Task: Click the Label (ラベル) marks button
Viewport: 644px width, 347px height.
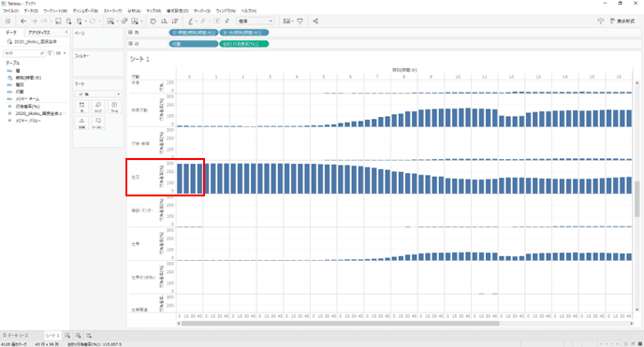Action: point(114,107)
